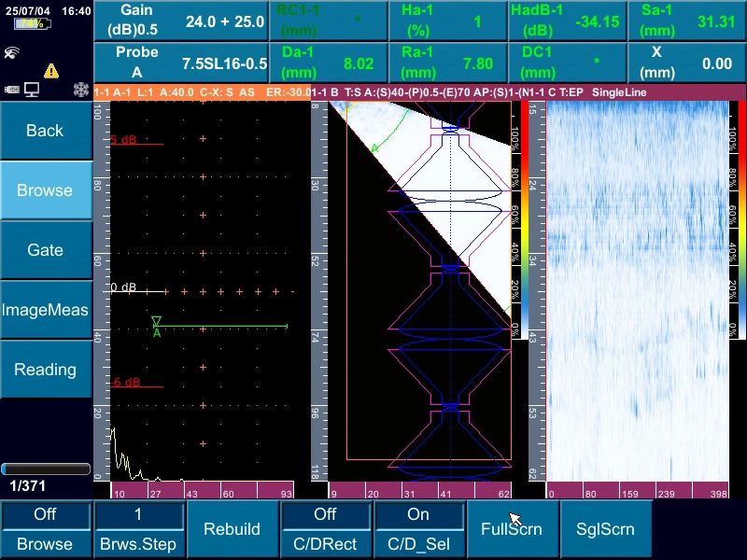Screen dimensions: 747x560
Task: Change the Brws.Step value
Action: pos(138,529)
